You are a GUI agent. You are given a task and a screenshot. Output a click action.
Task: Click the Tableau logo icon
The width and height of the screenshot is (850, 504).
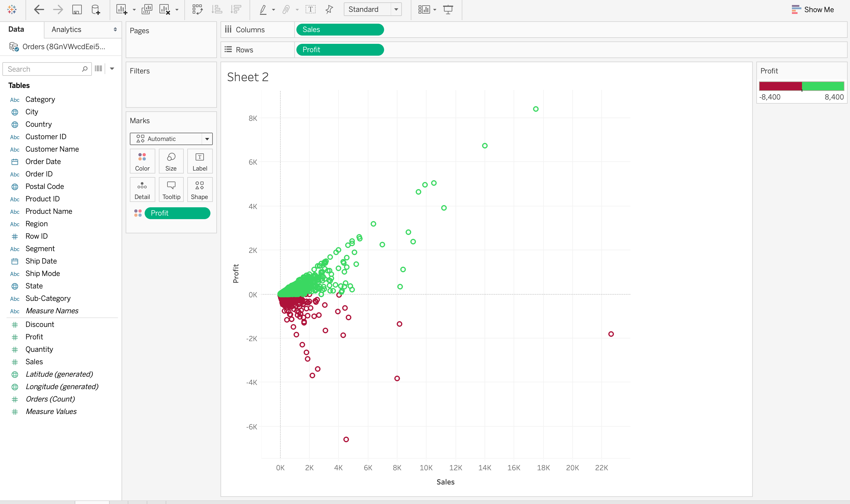12,9
